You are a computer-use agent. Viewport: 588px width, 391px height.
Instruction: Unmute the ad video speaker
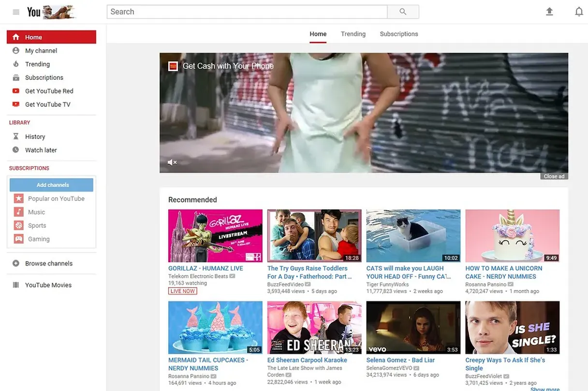pos(172,162)
